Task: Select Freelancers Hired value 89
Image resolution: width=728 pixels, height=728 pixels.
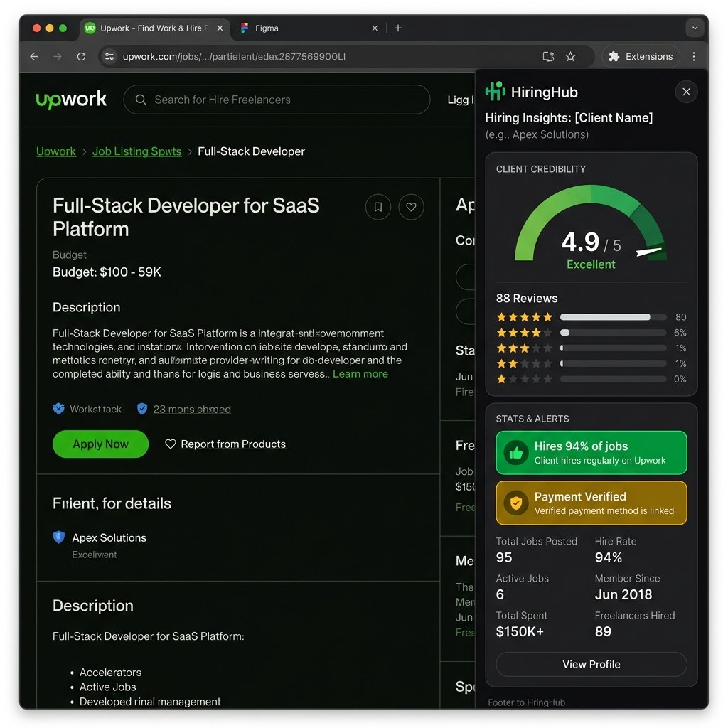Action: [x=603, y=631]
